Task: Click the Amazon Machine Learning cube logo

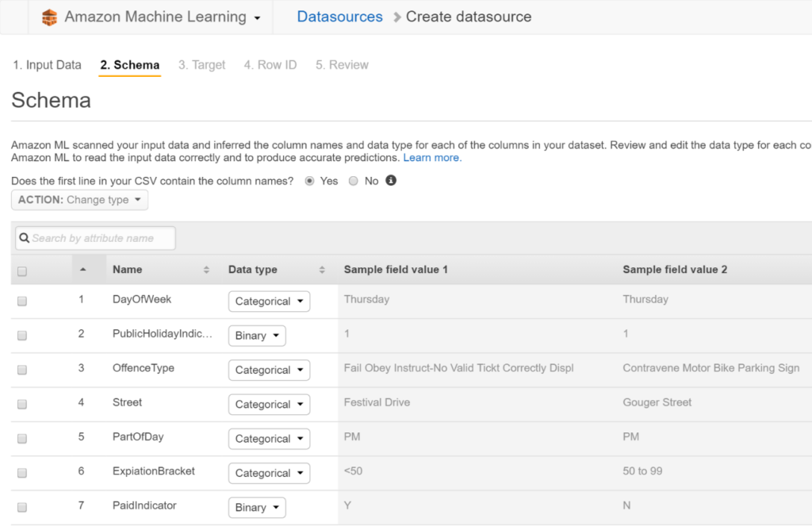Action: (49, 16)
